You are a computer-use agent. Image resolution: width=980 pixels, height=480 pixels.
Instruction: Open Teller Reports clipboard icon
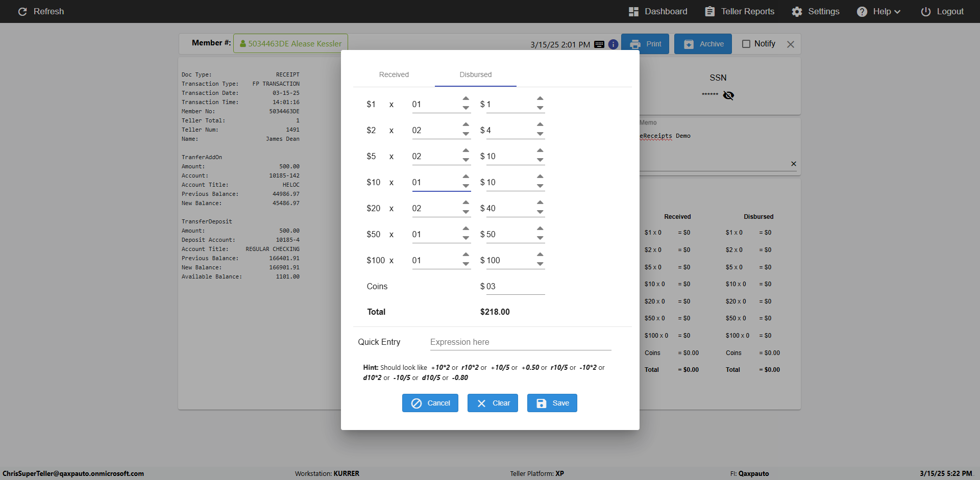(709, 11)
